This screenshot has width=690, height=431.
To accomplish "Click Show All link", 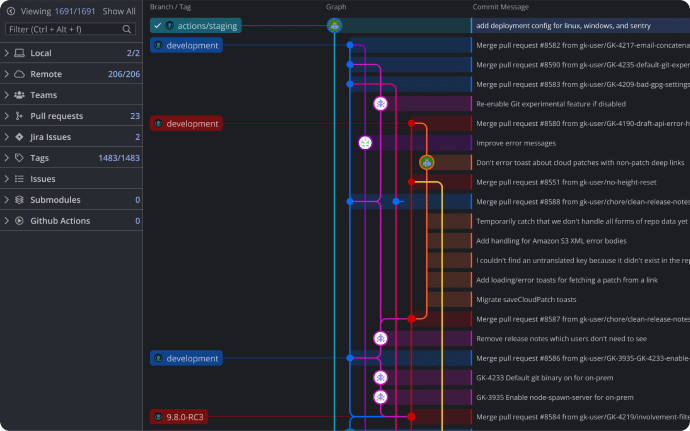I will 119,11.
